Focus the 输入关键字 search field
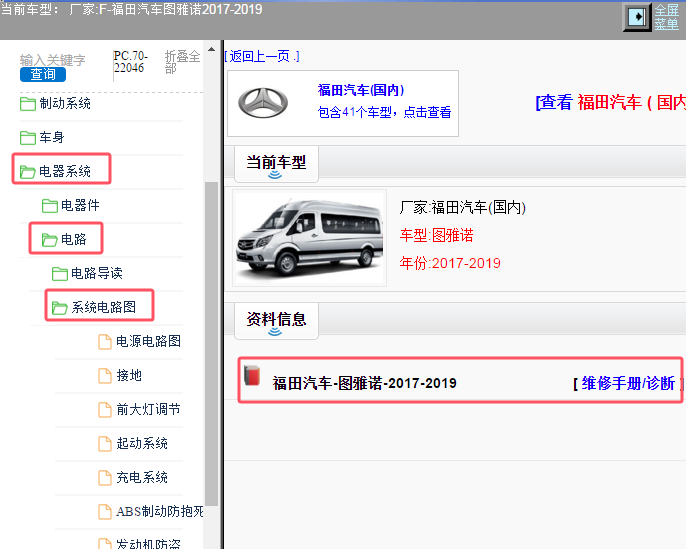Image resolution: width=686 pixels, height=549 pixels. click(52, 59)
